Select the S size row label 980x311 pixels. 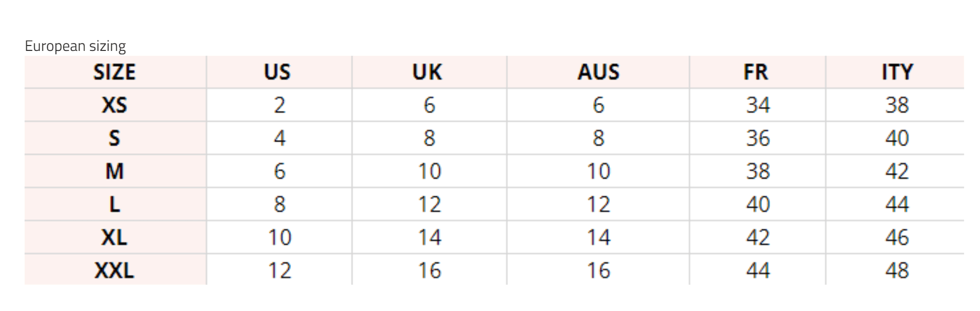click(115, 138)
